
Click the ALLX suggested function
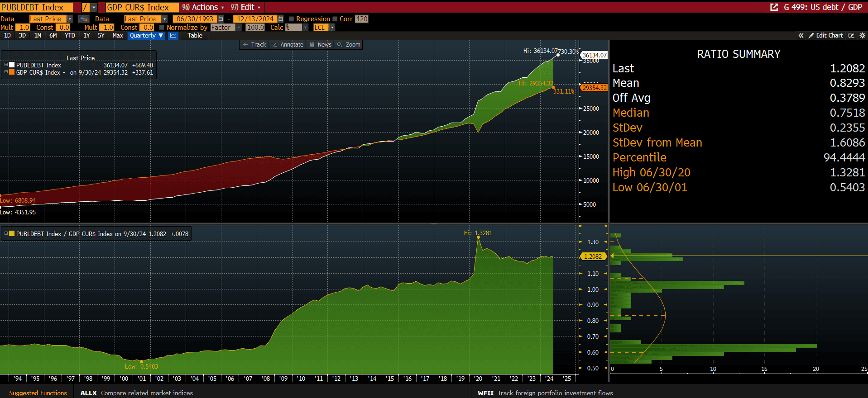[x=136, y=393]
